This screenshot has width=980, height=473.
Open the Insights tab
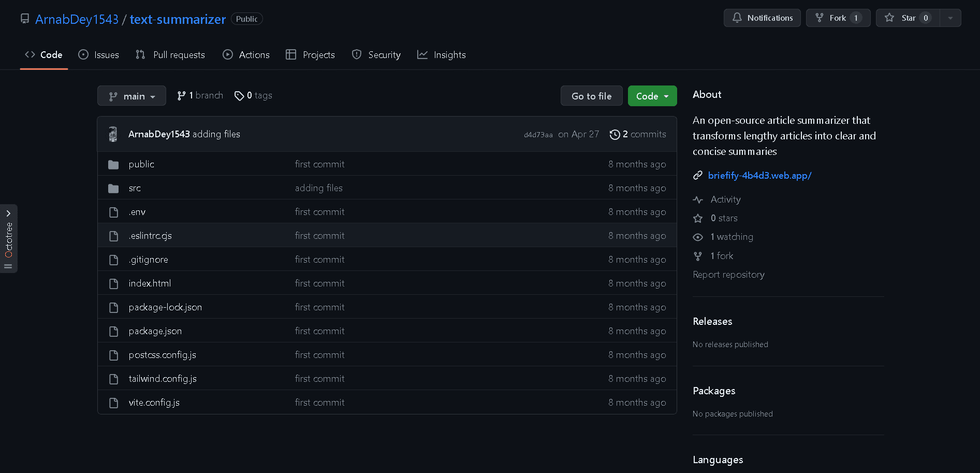coord(442,54)
